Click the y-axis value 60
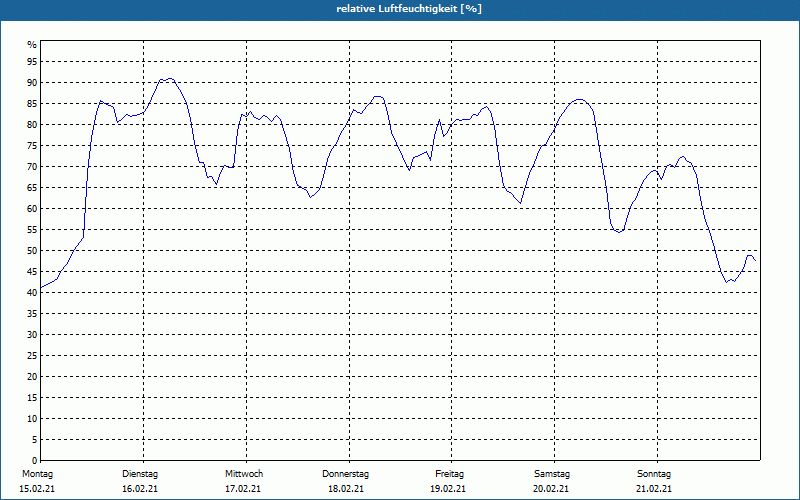Screen dimensions: 800x500 [x=32, y=209]
